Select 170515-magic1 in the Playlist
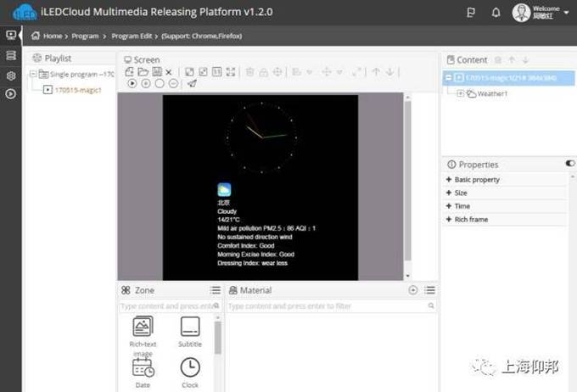 (x=78, y=90)
